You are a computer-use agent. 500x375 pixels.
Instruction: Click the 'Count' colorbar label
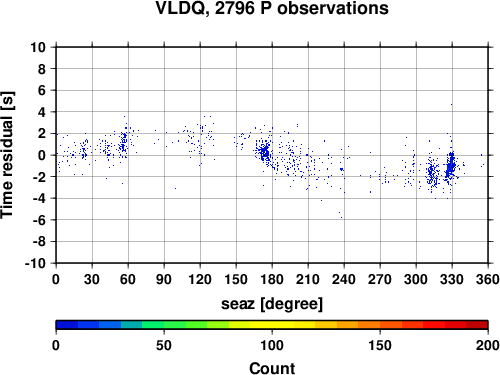272,368
